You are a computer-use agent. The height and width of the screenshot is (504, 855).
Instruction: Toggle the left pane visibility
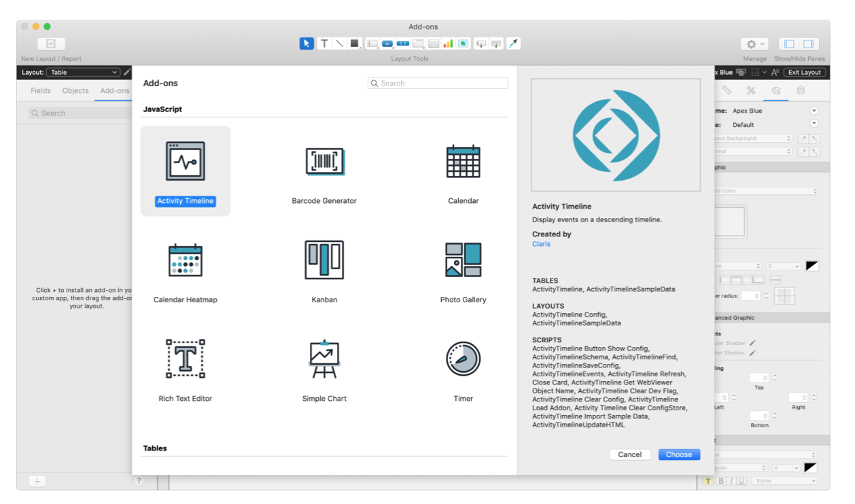[x=789, y=43]
